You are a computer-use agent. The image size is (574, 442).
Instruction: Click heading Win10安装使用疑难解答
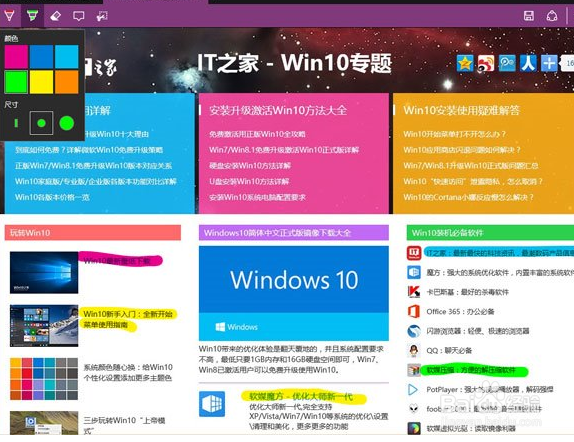(462, 110)
